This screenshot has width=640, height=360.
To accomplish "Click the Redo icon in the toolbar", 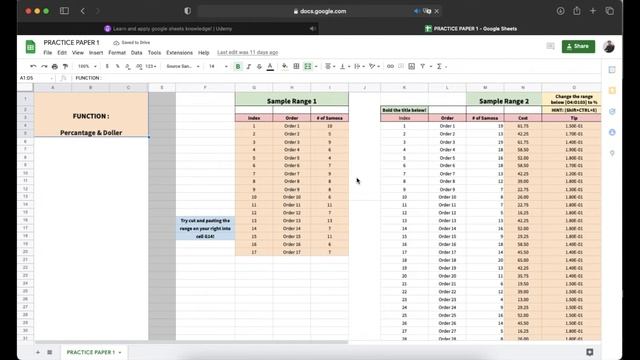I will point(44,66).
